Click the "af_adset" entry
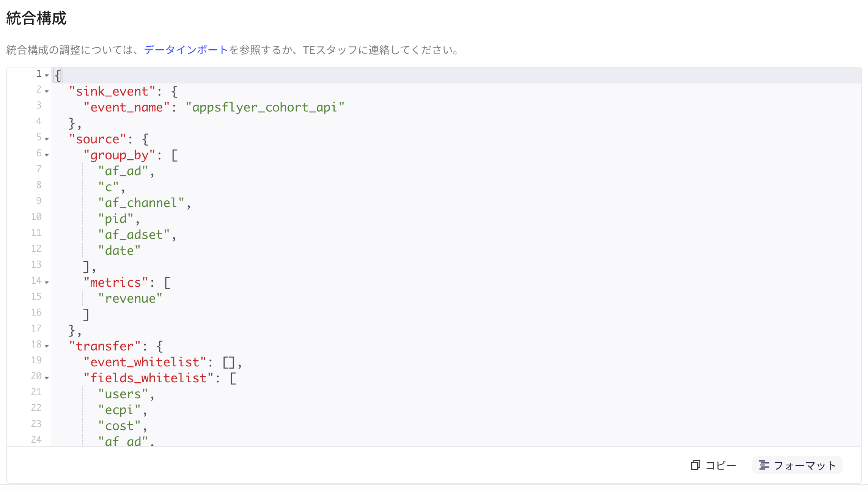This screenshot has height=490, width=868. (134, 235)
